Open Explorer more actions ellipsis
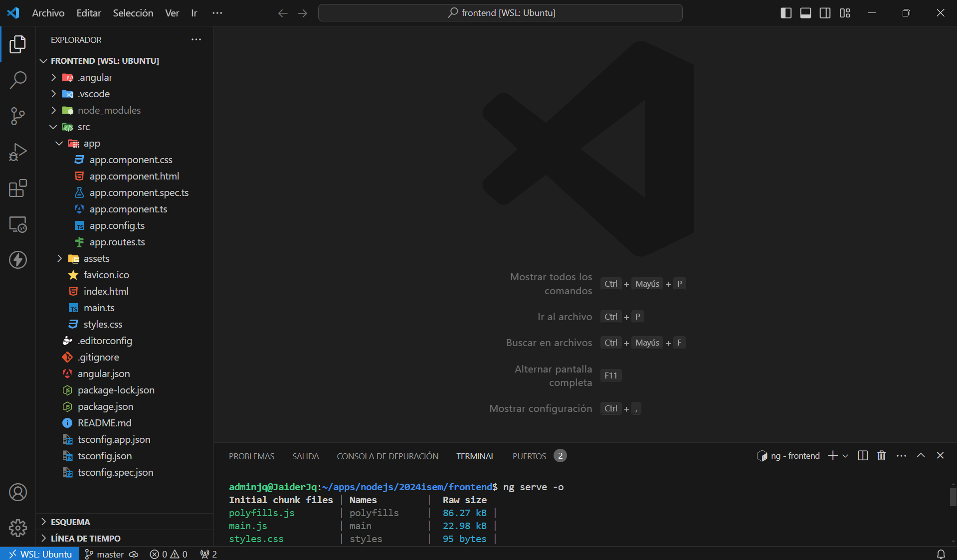Screen dimensions: 957x560 (x=196, y=39)
